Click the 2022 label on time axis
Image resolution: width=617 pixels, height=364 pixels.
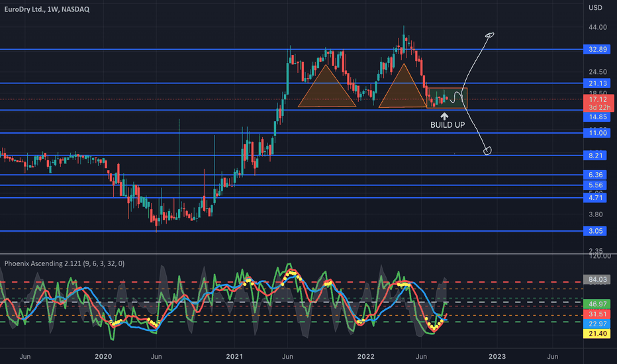(x=365, y=357)
